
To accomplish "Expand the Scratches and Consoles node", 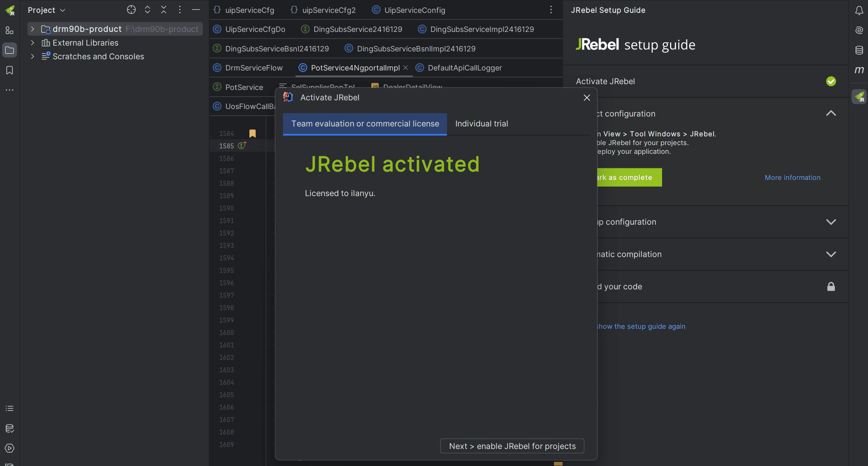I will click(x=32, y=56).
